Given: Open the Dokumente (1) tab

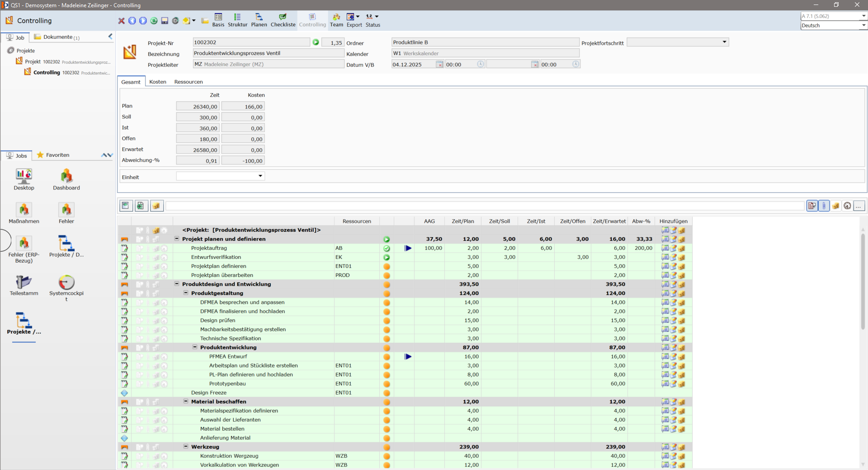Looking at the screenshot, I should [x=57, y=37].
